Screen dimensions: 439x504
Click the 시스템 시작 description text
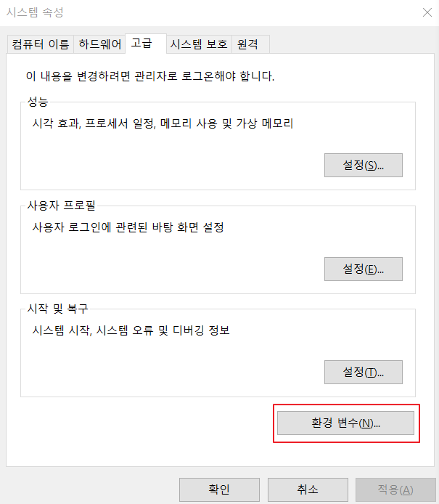click(x=131, y=330)
